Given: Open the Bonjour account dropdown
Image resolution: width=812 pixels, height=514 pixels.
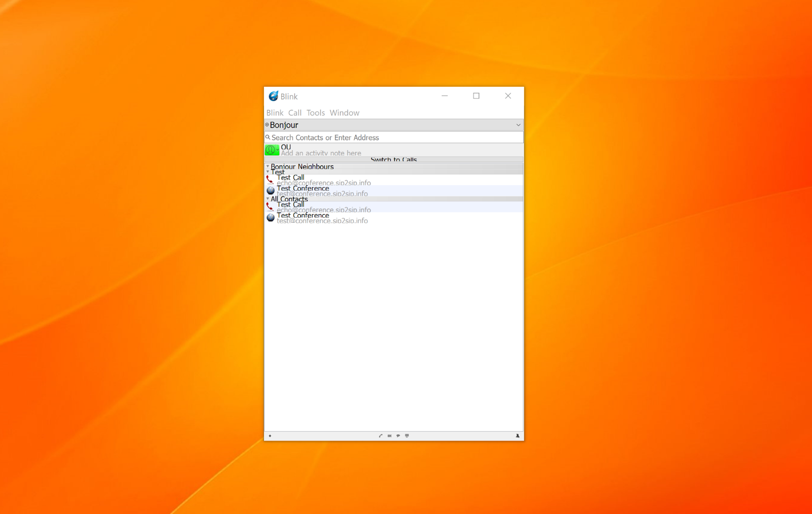Looking at the screenshot, I should click(394, 125).
